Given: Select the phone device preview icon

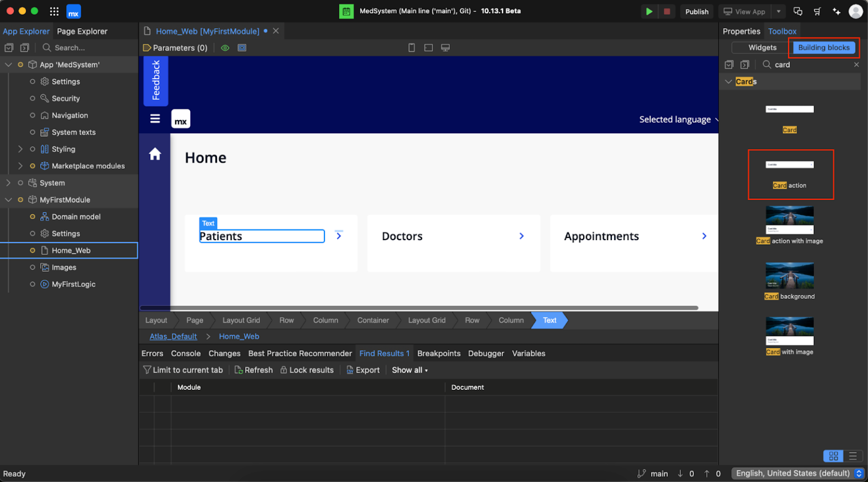Looking at the screenshot, I should coord(411,48).
